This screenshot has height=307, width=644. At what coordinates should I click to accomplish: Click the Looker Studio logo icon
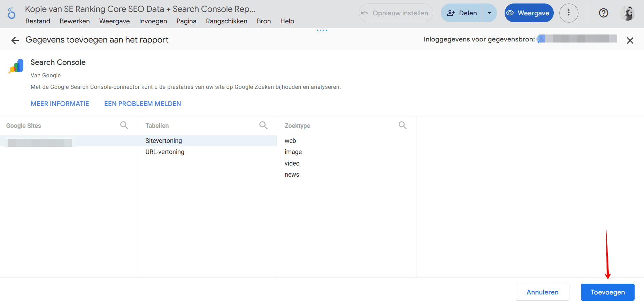(x=11, y=13)
